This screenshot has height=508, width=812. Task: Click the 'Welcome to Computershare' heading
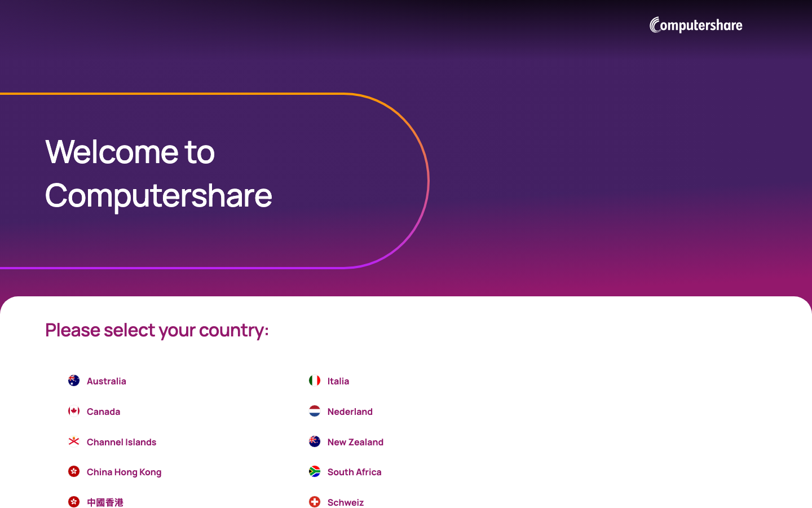(158, 173)
